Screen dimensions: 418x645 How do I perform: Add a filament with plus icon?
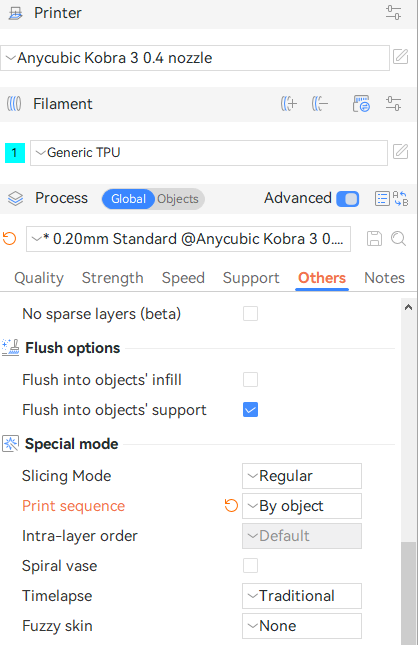coord(289,104)
